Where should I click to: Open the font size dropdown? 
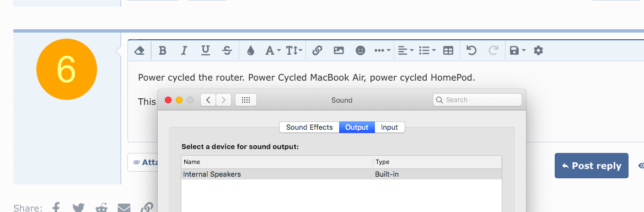coord(294,51)
